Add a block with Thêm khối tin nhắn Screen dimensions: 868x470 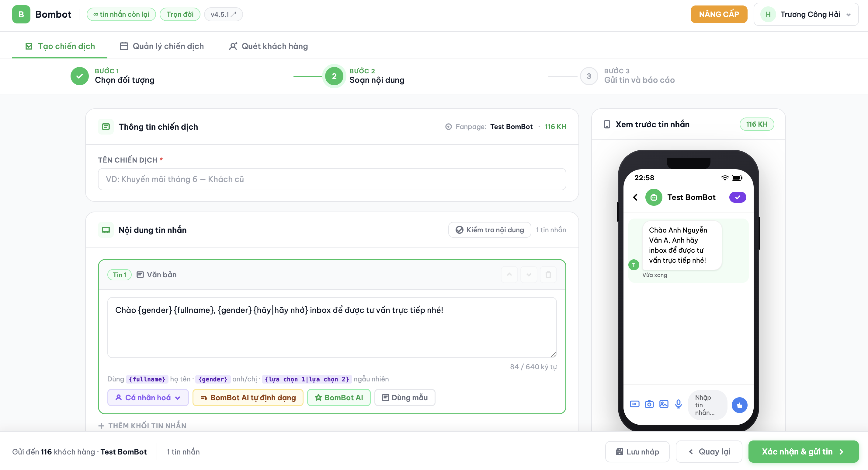click(142, 426)
